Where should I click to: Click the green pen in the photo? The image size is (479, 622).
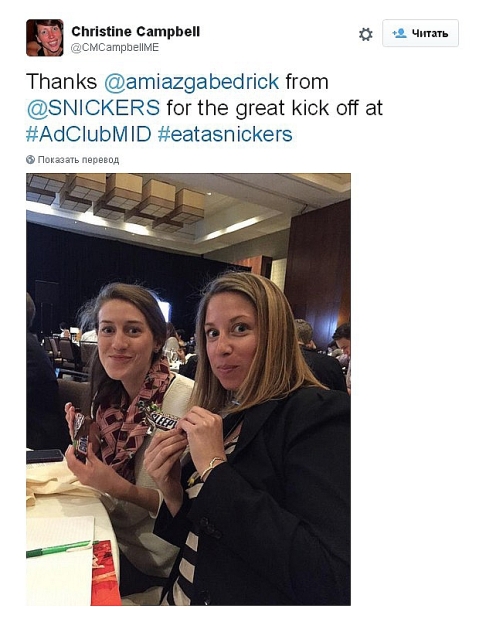coord(61,548)
